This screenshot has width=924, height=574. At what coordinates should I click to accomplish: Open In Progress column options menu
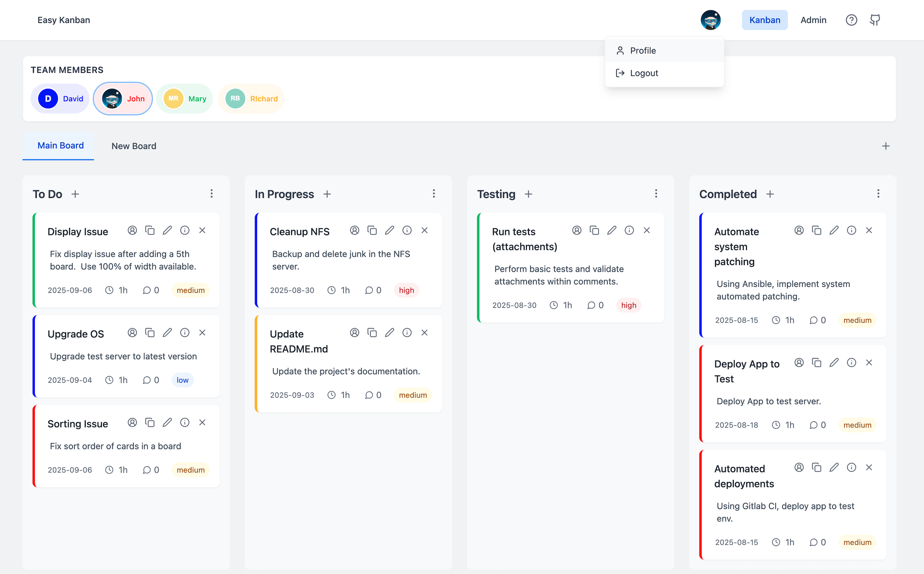(434, 194)
